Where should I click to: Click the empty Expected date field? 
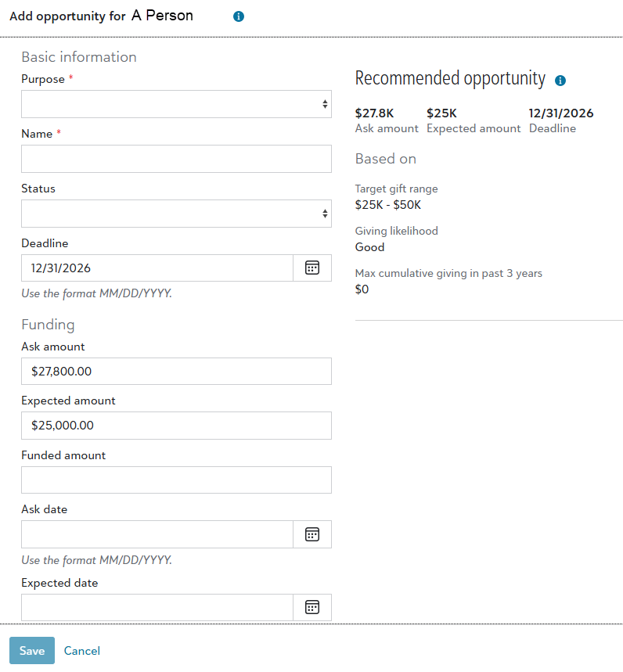pos(157,607)
